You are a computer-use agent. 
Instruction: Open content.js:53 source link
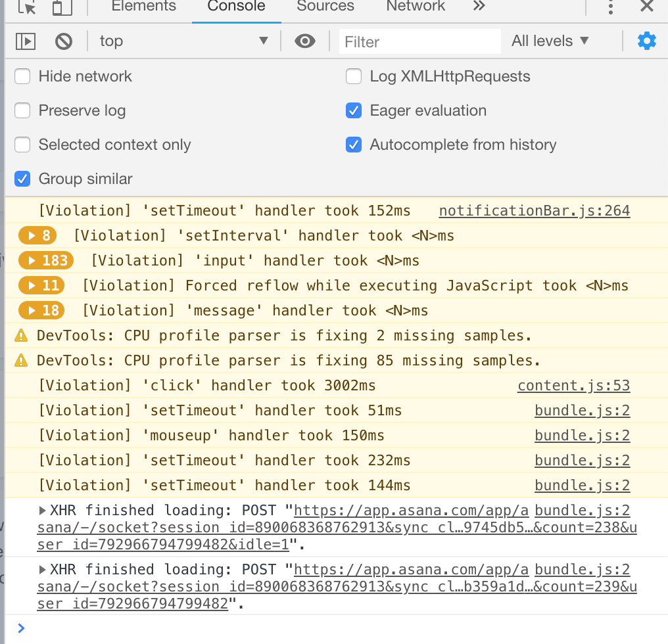[x=574, y=386]
